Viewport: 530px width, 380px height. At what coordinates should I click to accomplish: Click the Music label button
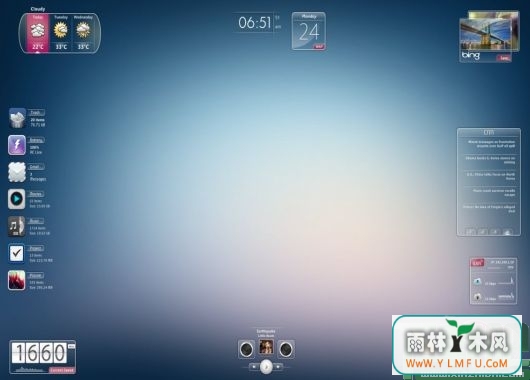click(37, 221)
